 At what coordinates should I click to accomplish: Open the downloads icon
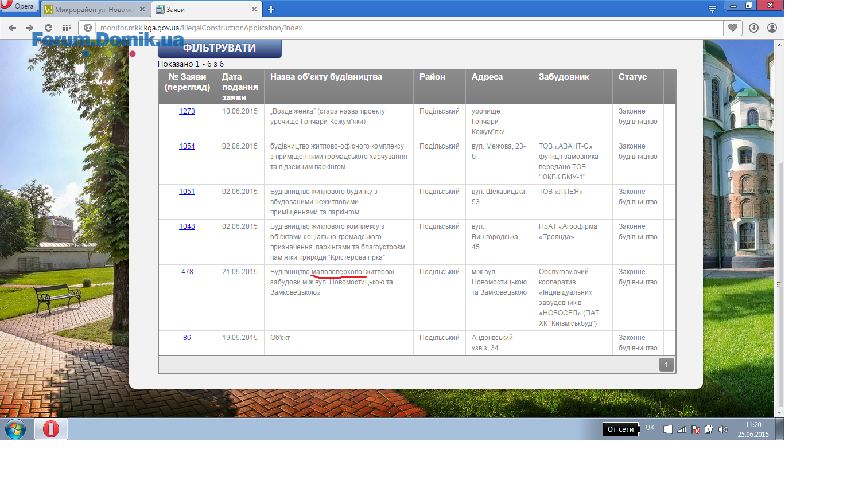(754, 28)
